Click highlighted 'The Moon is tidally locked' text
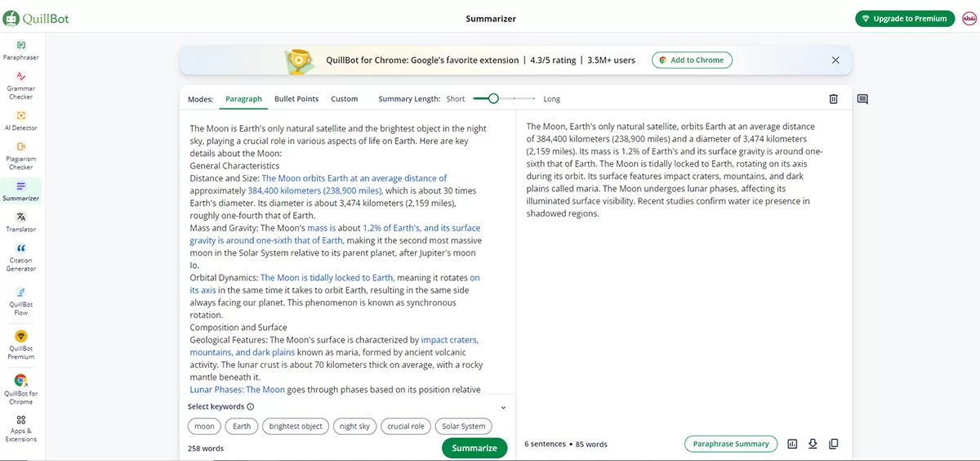 327,278
